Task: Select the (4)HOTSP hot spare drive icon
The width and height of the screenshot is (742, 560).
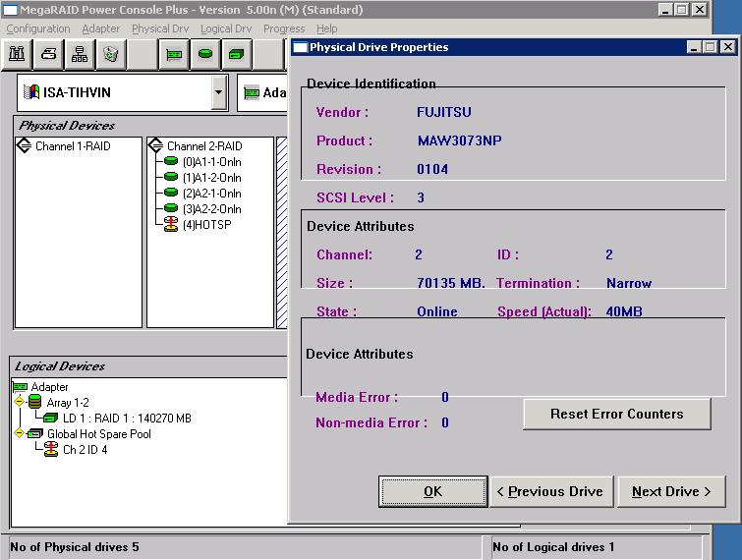Action: point(171,225)
